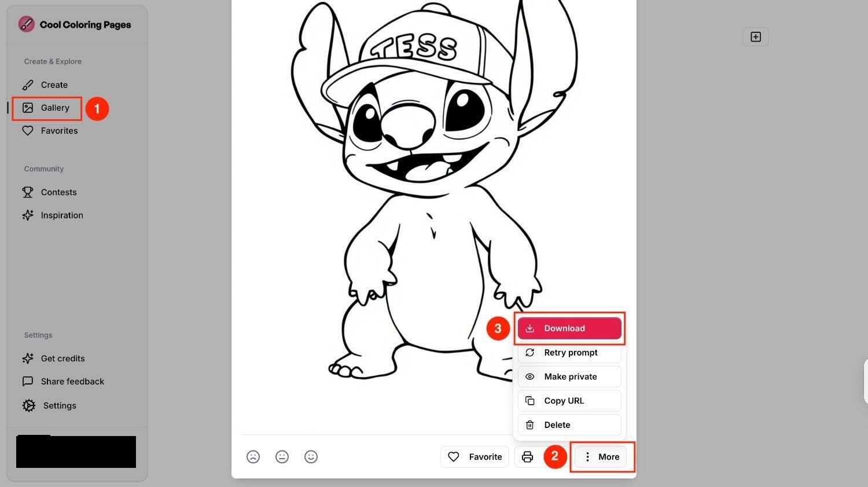Click the three-dot icon beside More
This screenshot has height=487, width=868.
587,457
